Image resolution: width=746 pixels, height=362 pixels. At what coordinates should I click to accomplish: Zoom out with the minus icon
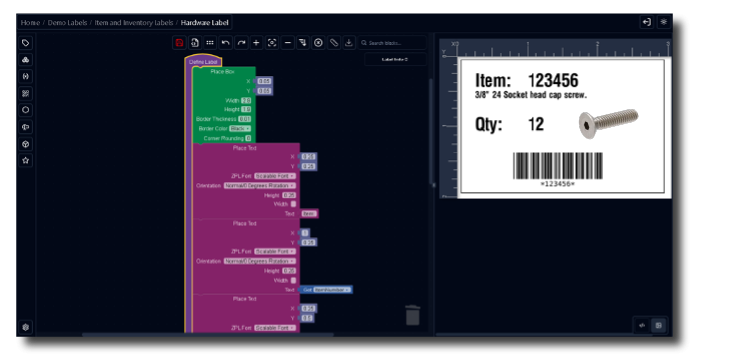[x=287, y=43]
